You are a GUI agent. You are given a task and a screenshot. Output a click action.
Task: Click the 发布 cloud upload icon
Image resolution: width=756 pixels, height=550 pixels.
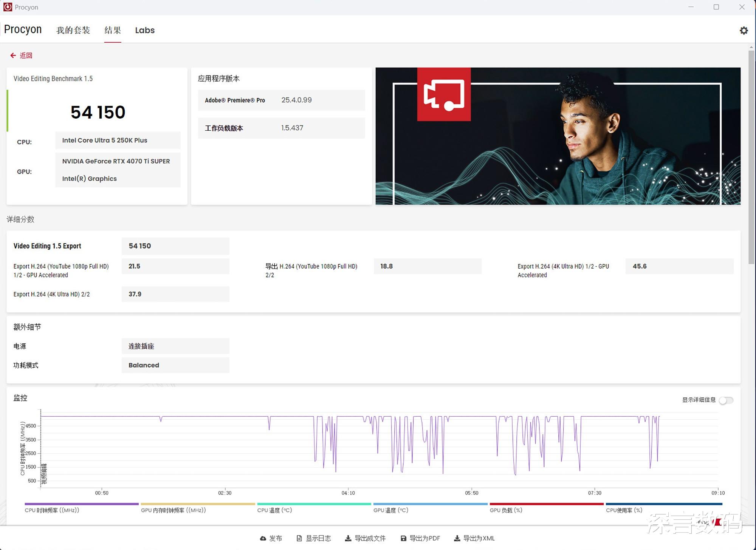[263, 538]
